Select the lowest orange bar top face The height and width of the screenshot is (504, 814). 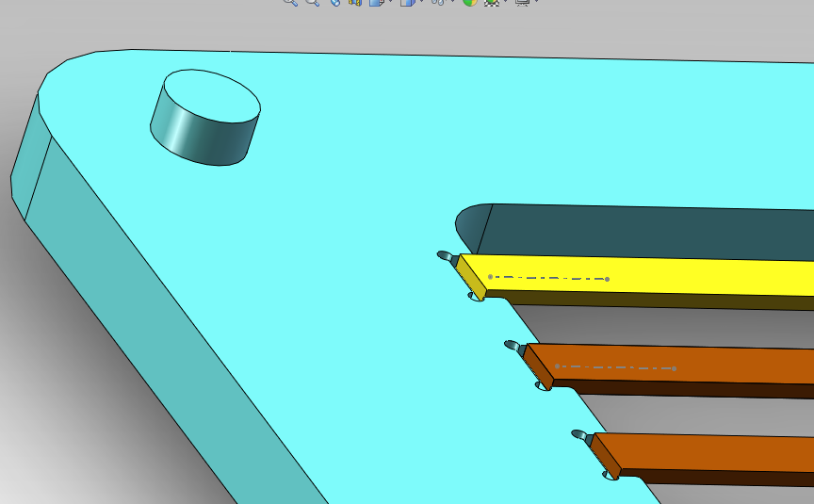pos(706,453)
